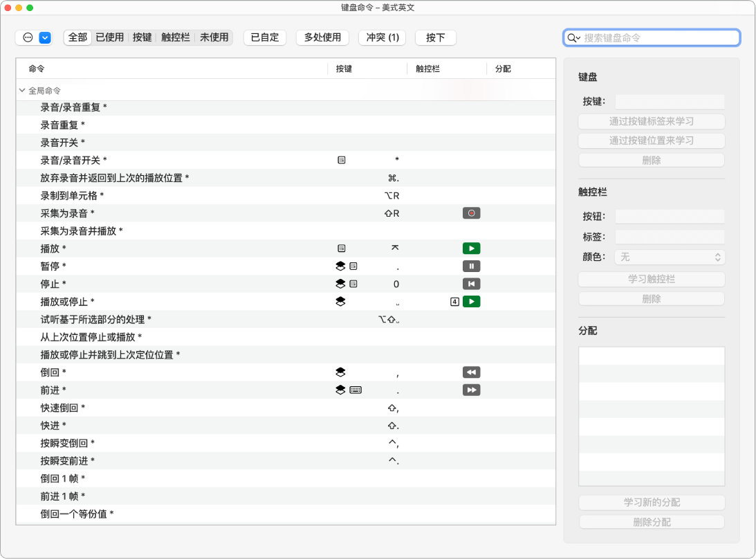Screen dimensions: 756x560
Task: Enable the 按下 filter
Action: click(435, 37)
